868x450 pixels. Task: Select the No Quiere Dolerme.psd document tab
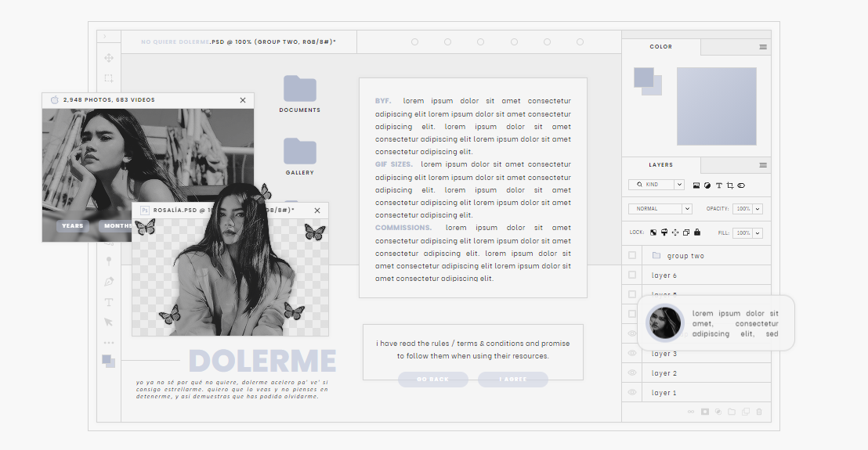coord(239,42)
